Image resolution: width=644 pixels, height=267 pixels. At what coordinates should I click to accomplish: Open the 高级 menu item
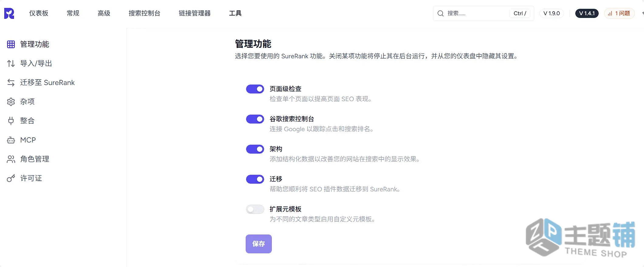pos(104,13)
